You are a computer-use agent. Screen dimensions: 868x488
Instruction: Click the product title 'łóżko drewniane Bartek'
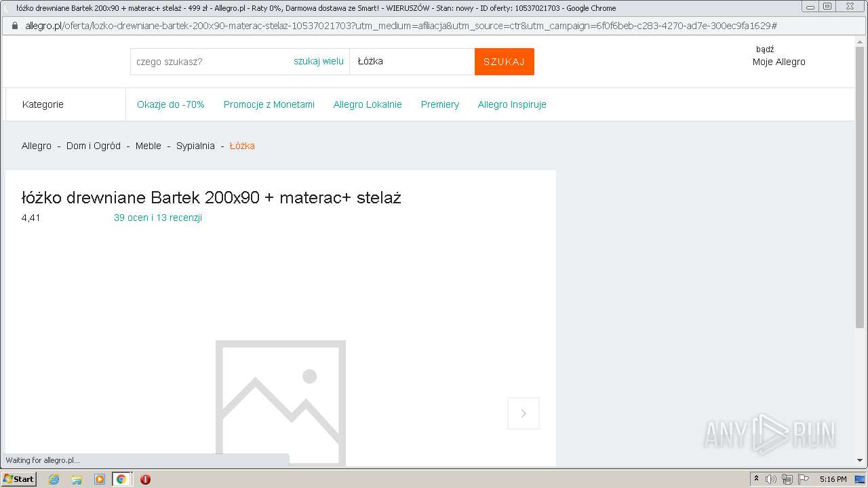pyautogui.click(x=212, y=198)
